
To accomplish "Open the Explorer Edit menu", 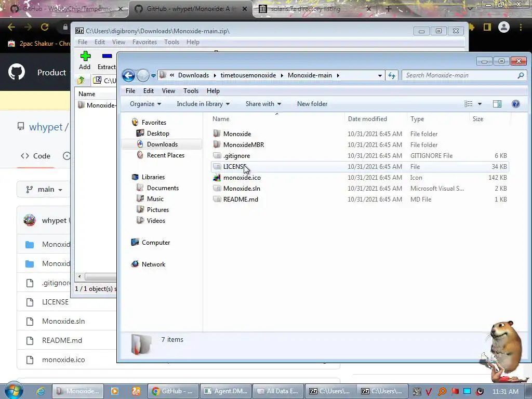I will tap(148, 91).
